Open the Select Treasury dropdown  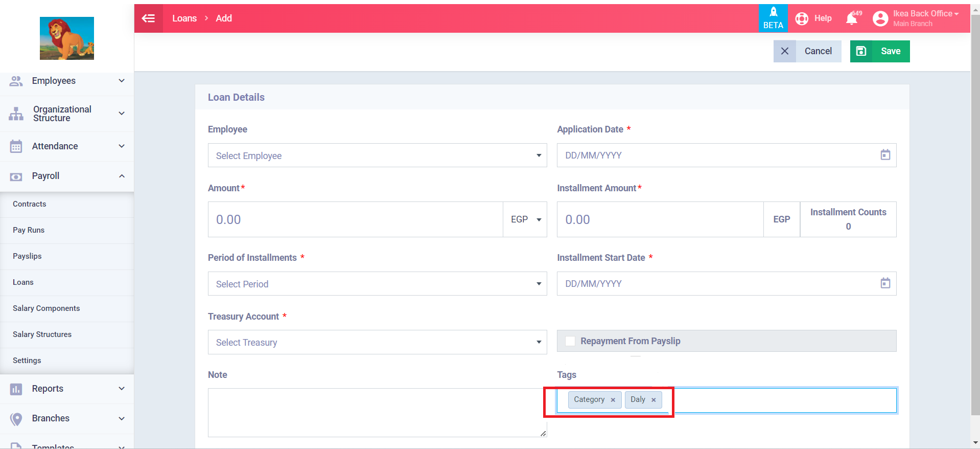pyautogui.click(x=377, y=342)
